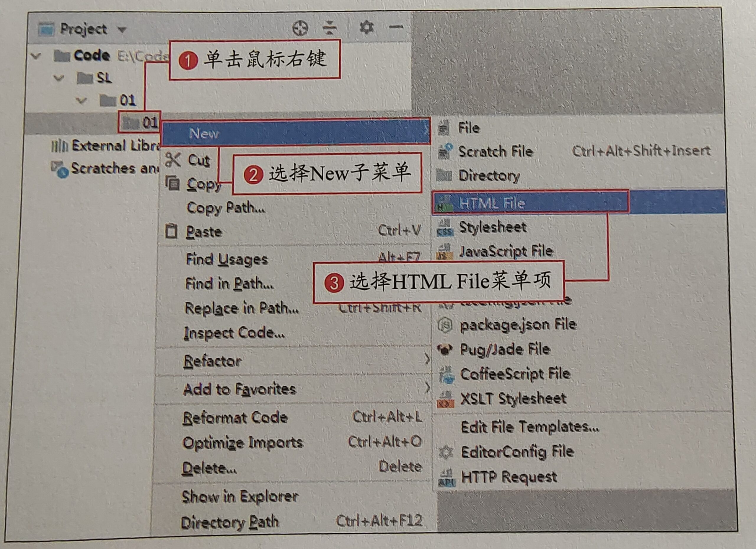Click the Pug/Jade pug face icon
The image size is (756, 549).
coord(445,349)
